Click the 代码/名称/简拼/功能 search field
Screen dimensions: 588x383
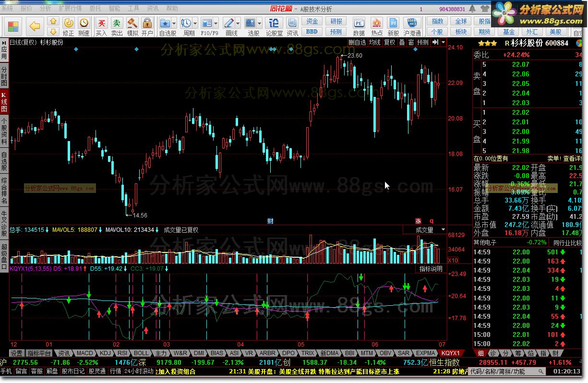pos(507,371)
